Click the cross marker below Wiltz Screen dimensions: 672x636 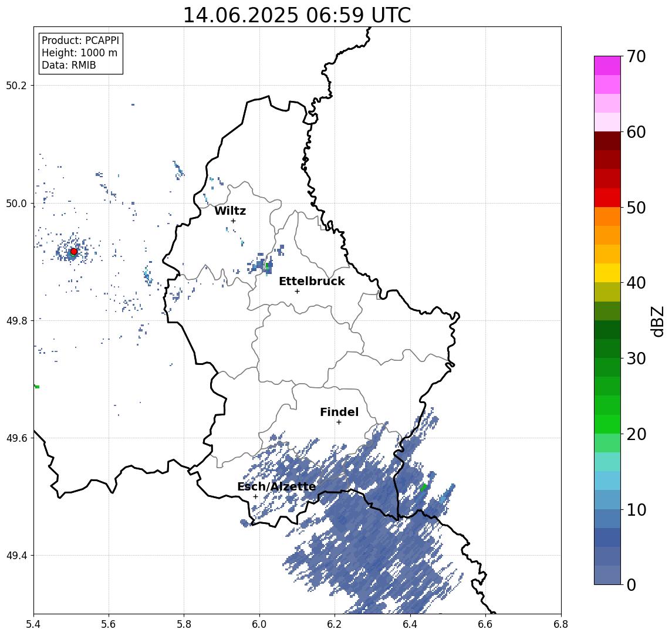233,221
